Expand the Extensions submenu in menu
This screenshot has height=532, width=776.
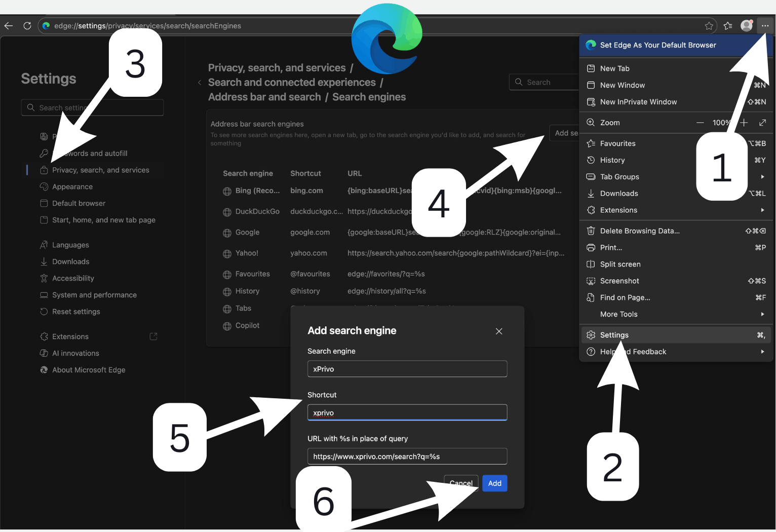pos(676,210)
